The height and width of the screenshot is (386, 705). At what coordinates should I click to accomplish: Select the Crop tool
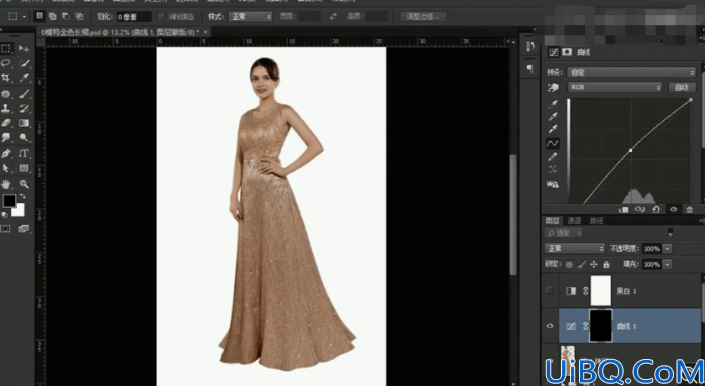pos(6,77)
